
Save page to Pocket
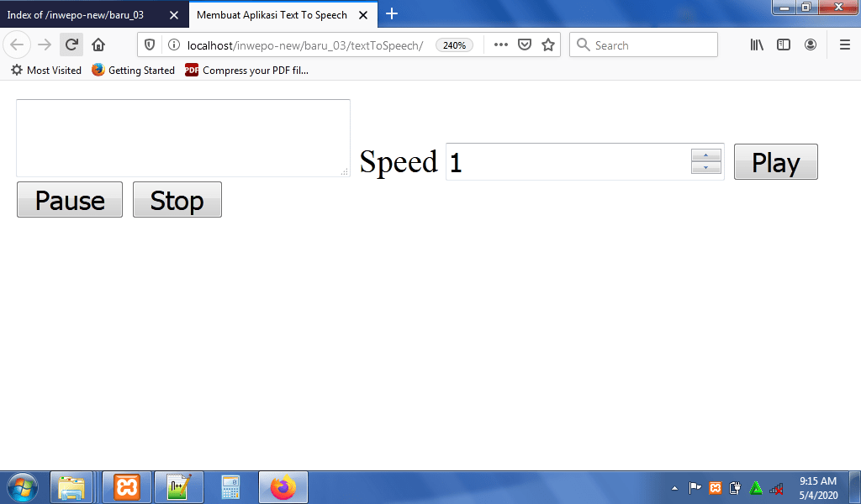[x=525, y=45]
